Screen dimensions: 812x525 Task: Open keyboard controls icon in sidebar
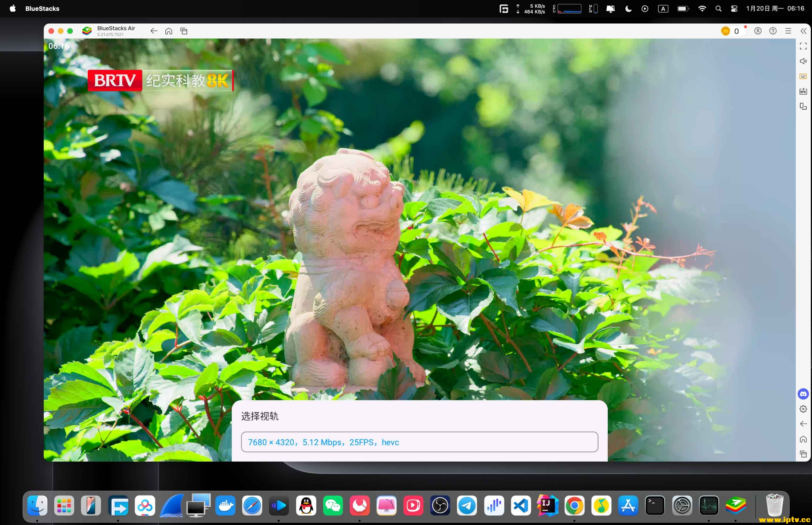[803, 76]
